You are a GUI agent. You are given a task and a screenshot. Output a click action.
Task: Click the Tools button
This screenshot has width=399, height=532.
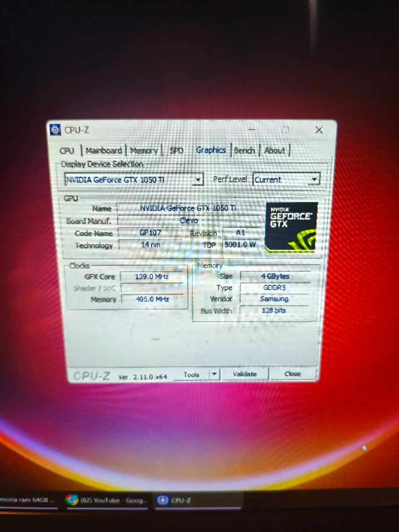pyautogui.click(x=192, y=374)
